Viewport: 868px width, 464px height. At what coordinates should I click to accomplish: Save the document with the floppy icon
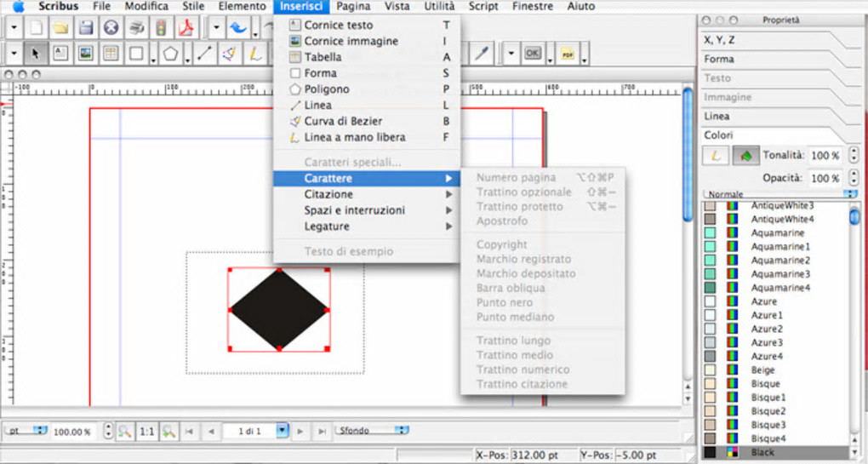(86, 27)
